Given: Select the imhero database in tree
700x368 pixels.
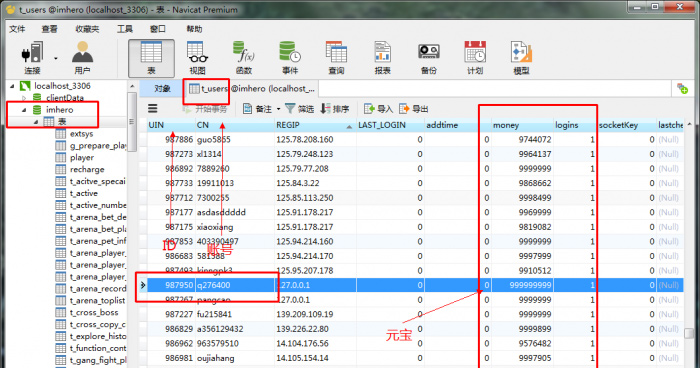Looking at the screenshot, I should [59, 109].
